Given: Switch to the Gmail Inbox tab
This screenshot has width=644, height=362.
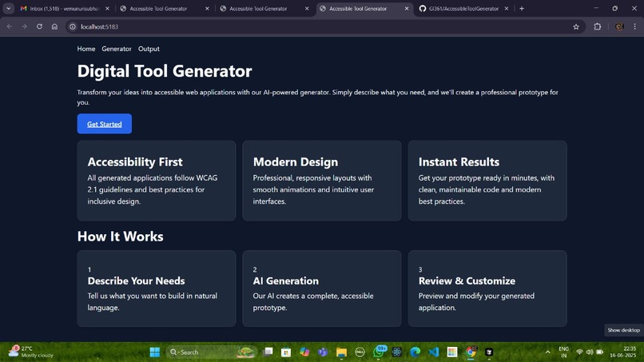Looking at the screenshot, I should click(x=61, y=8).
